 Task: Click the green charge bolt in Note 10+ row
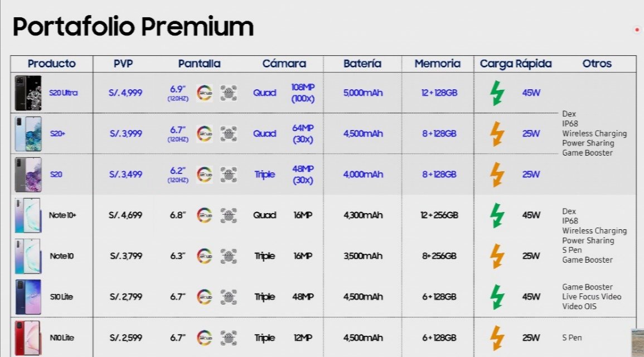coord(497,215)
